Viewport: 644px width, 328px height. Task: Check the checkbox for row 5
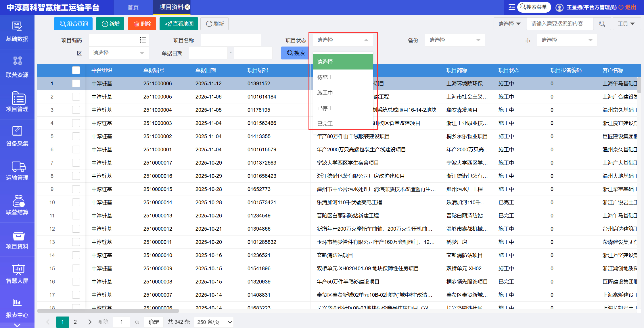click(x=76, y=136)
